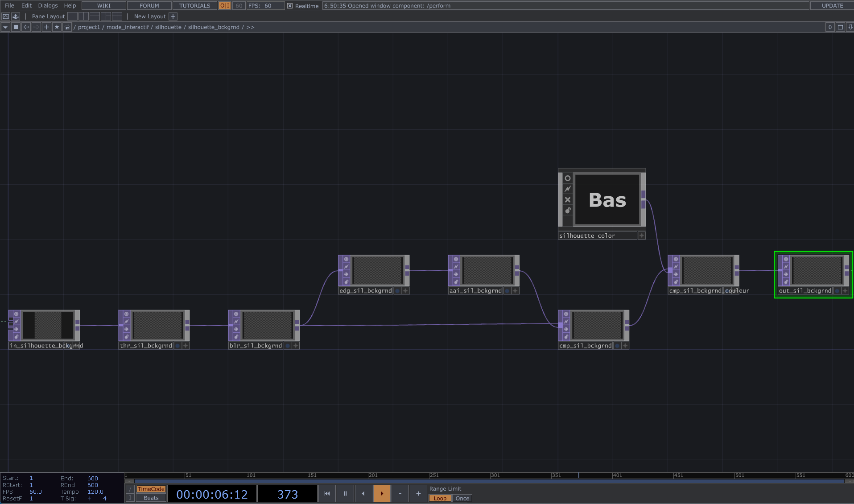Click the UPDATE button
Viewport: 854px width, 504px height.
coord(832,5)
